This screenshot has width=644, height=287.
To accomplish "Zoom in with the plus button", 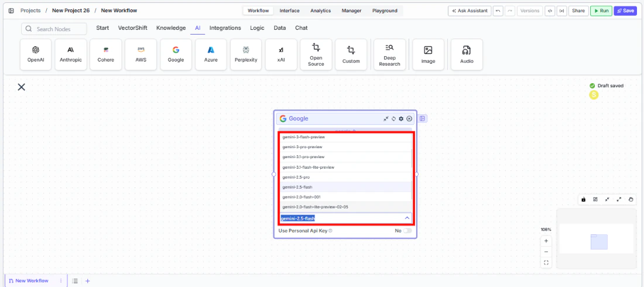I will [x=546, y=241].
